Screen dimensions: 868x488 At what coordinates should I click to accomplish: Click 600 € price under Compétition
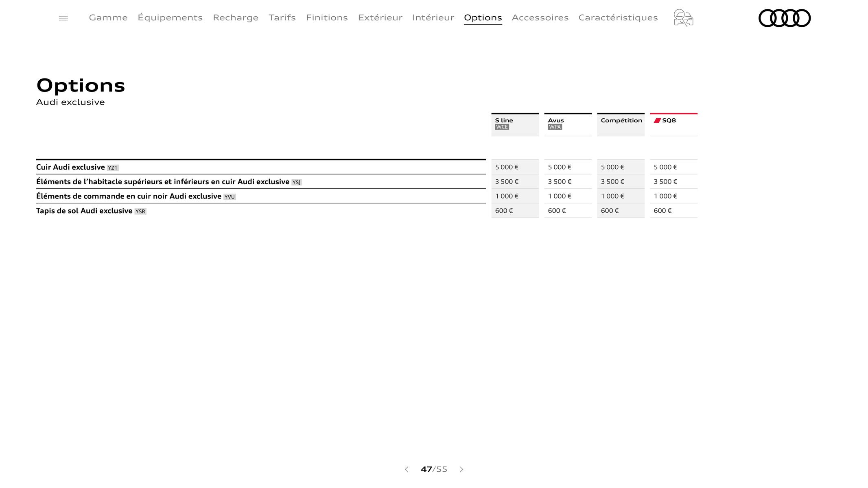tap(610, 211)
